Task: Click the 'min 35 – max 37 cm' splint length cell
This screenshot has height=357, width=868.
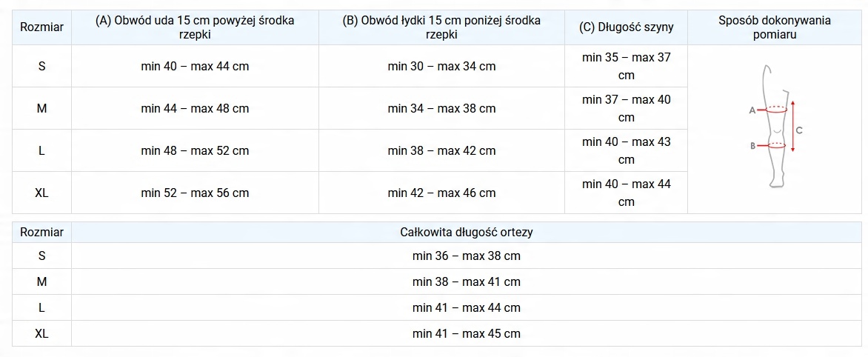Action: [626, 66]
